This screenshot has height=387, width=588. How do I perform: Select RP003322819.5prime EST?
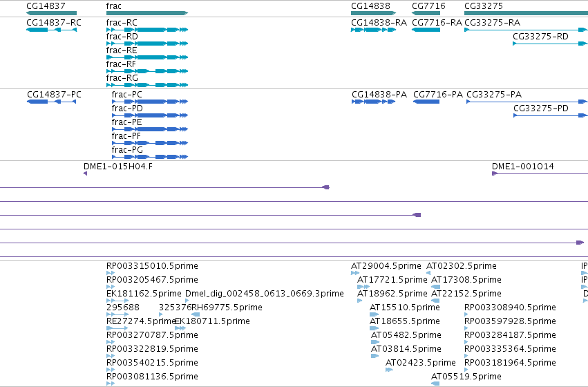pos(152,349)
